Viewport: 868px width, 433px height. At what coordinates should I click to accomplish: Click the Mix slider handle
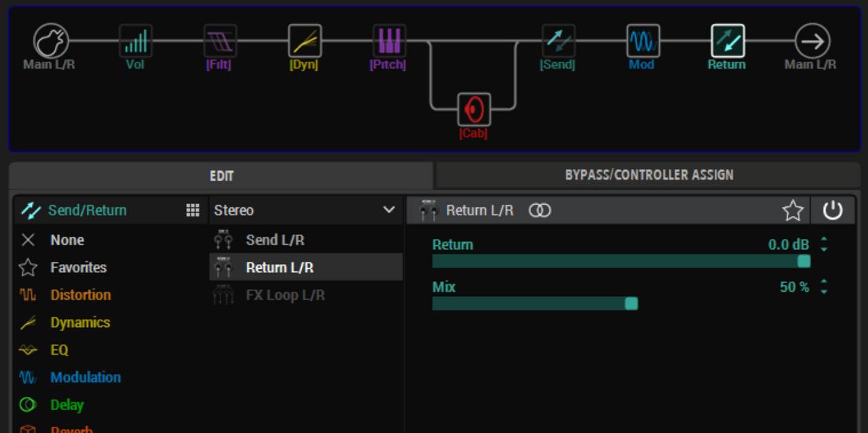(631, 303)
